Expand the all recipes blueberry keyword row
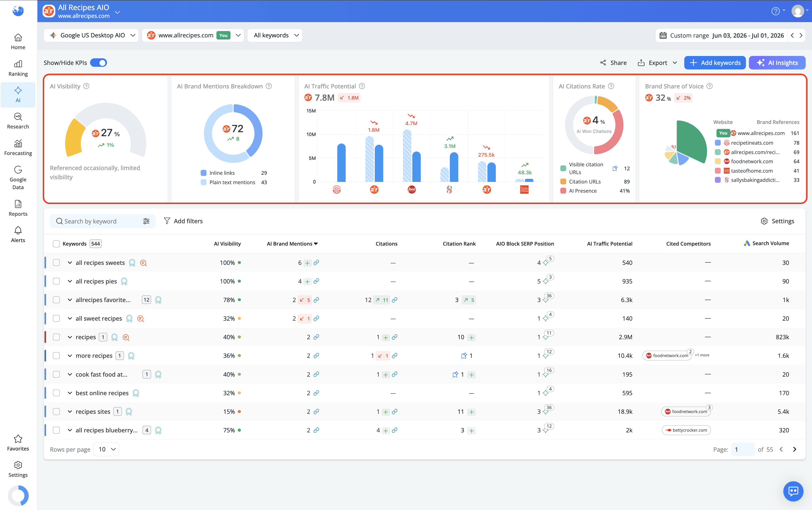The height and width of the screenshot is (510, 812). pyautogui.click(x=70, y=430)
